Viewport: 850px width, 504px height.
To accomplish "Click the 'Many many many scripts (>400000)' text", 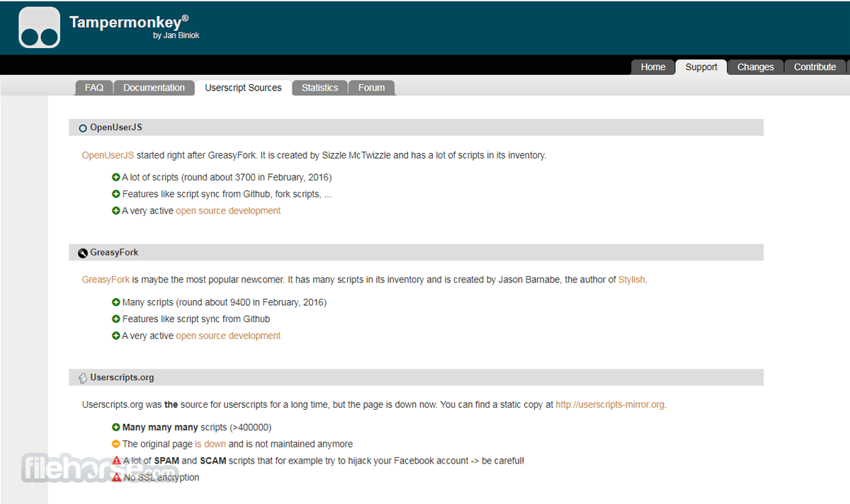I will coord(197,428).
